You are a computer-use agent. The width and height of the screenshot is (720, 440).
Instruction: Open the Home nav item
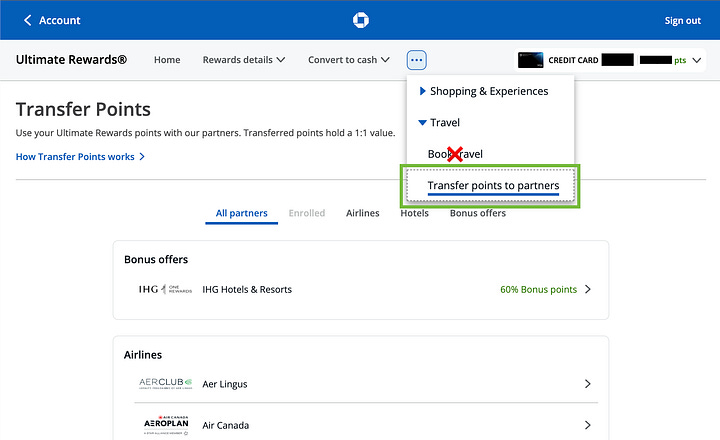point(167,60)
